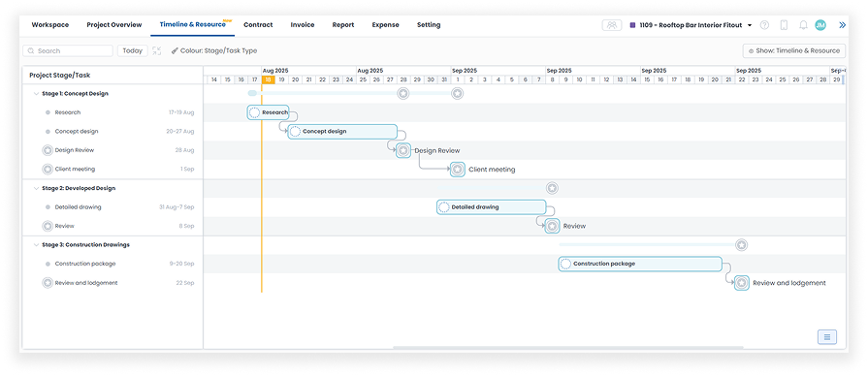Click the Today button
The width and height of the screenshot is (868, 376).
point(132,50)
